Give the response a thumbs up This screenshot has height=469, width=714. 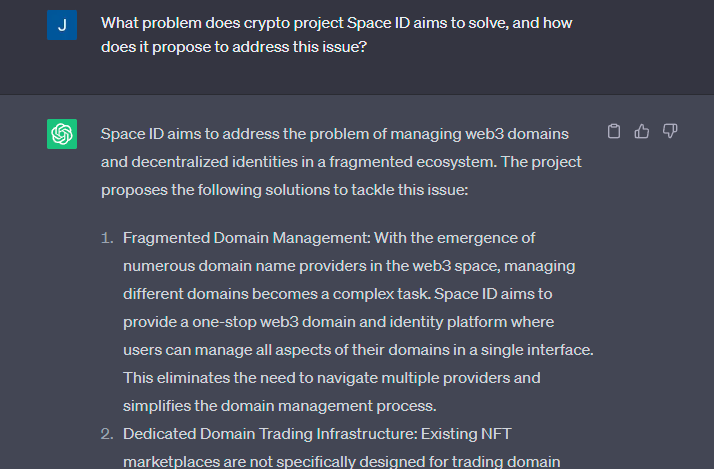coord(642,131)
